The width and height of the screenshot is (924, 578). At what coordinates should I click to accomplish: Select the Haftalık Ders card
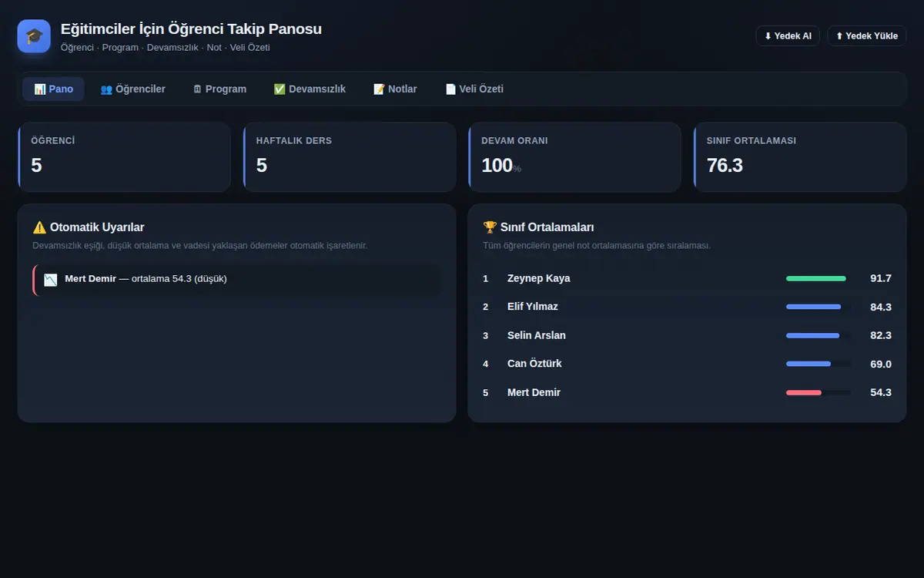350,157
